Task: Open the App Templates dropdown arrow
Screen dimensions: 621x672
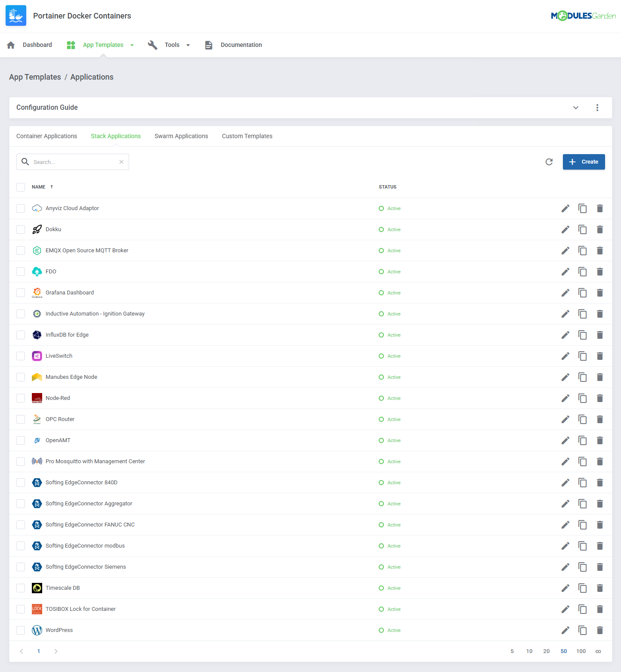Action: [132, 45]
